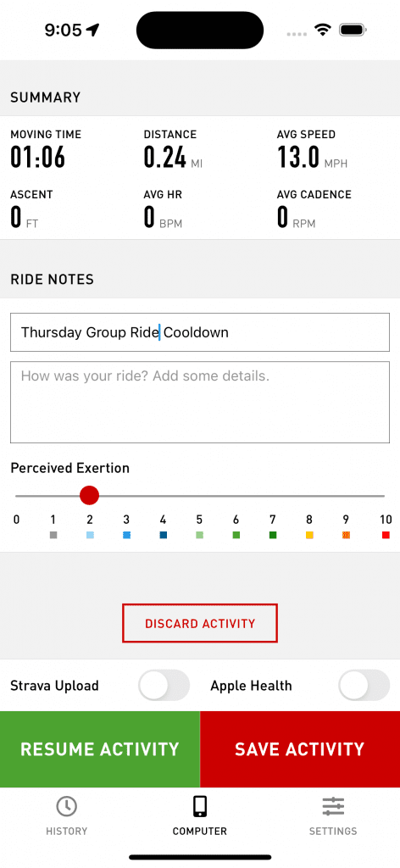Viewport: 400px width, 868px height.
Task: Enable the Strava Upload toggle
Action: (164, 685)
